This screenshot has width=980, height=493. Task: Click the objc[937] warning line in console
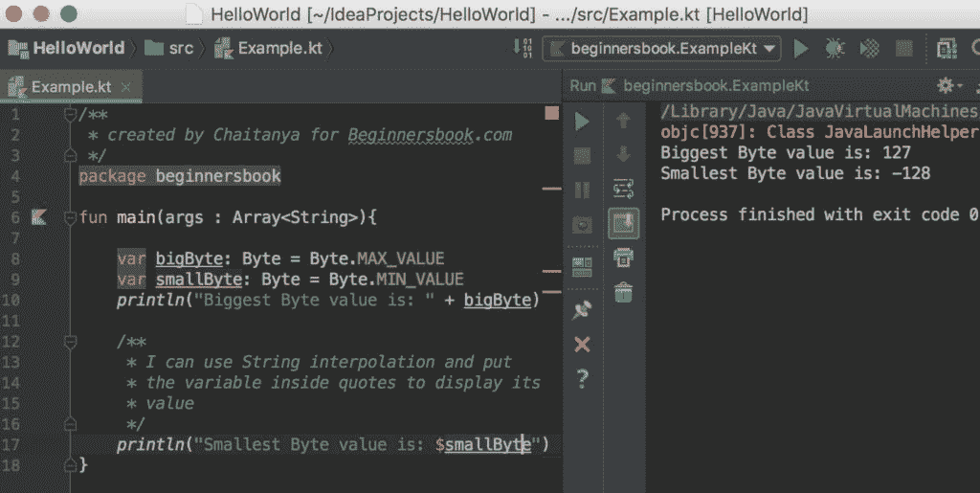tap(819, 132)
